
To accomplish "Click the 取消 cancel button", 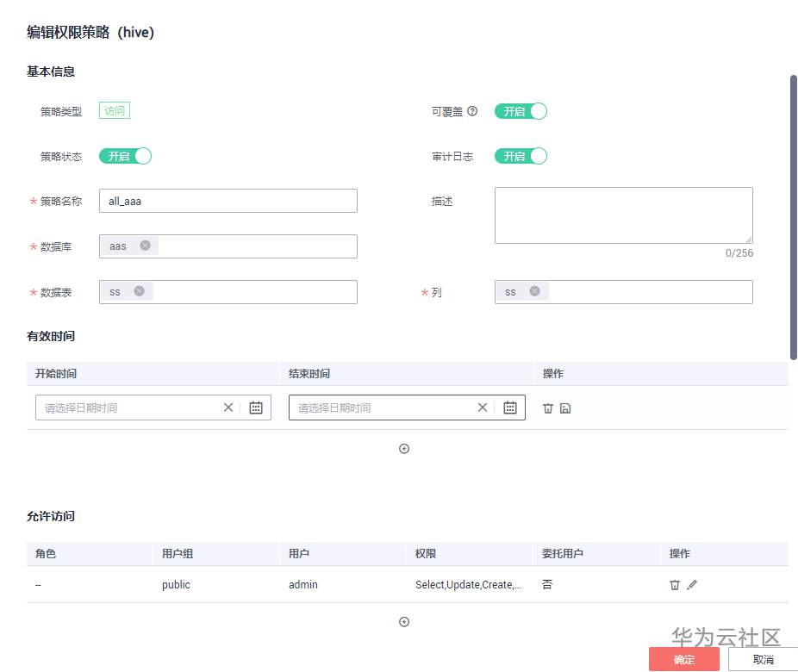I will tap(762, 659).
